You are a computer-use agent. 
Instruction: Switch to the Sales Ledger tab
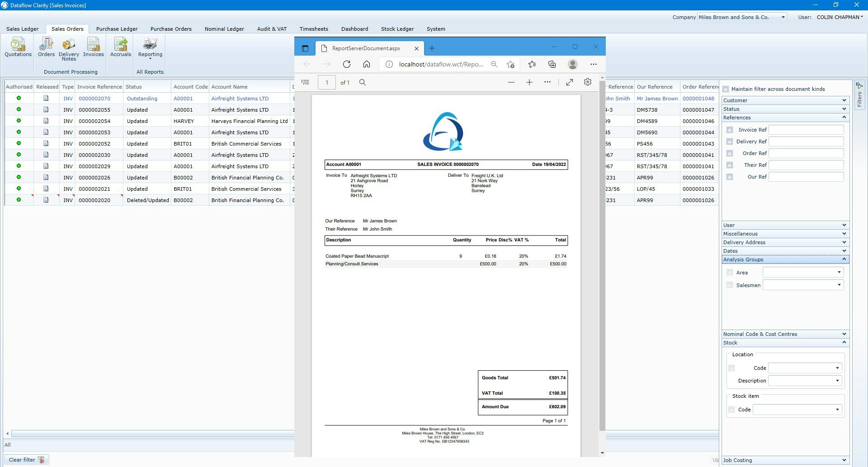click(x=22, y=29)
